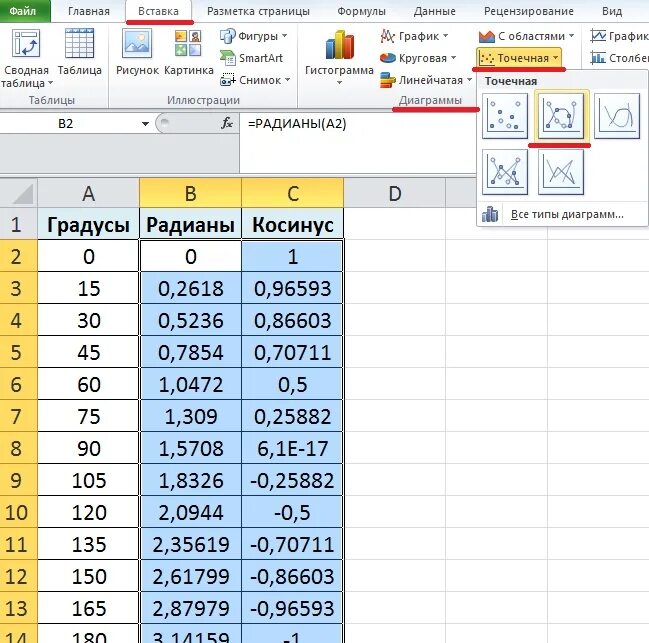
Task: Click cell containing 2,35619
Action: (x=190, y=544)
